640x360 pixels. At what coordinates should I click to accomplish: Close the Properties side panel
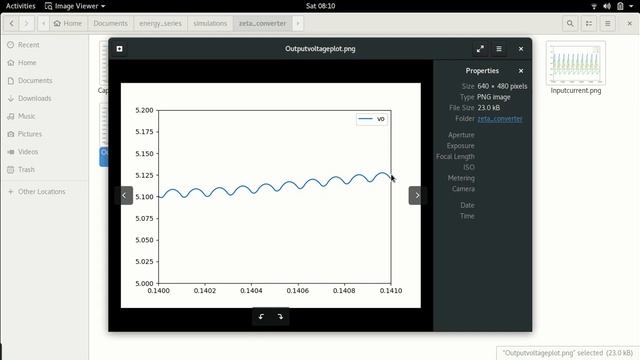(521, 71)
